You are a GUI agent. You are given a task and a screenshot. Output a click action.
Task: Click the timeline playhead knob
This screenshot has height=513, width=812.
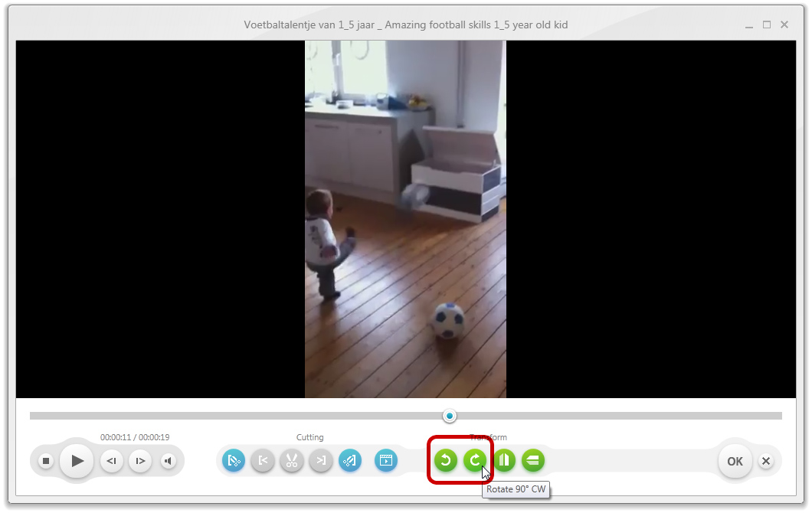[x=450, y=416]
